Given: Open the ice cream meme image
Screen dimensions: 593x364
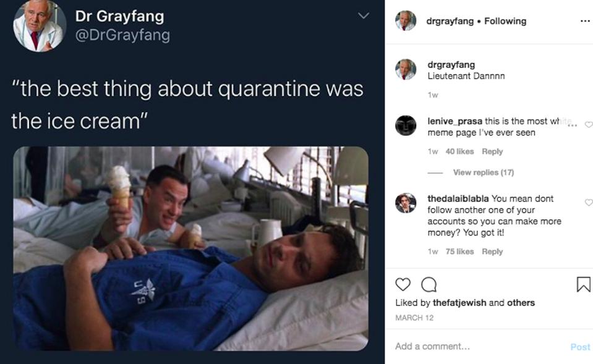Looking at the screenshot, I should [190, 248].
